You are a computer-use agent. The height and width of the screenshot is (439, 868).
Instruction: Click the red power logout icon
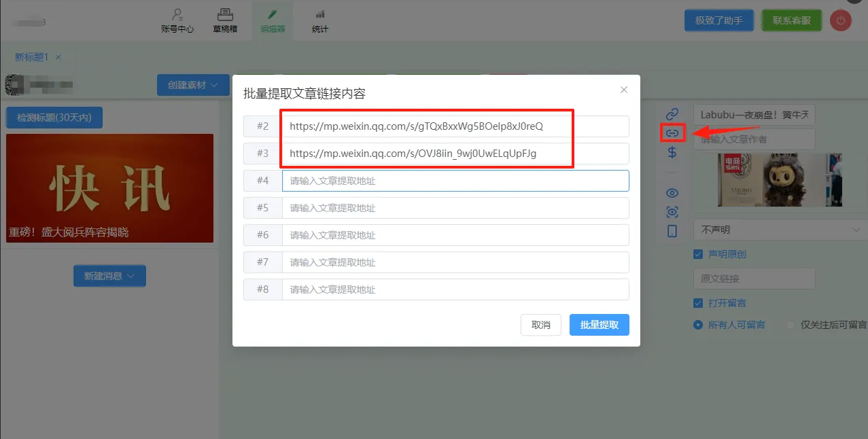[840, 20]
